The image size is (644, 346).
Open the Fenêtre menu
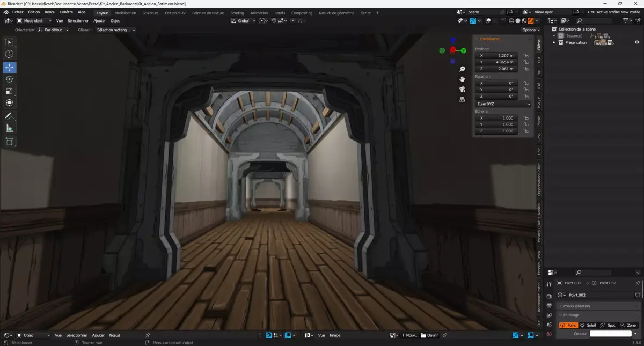point(67,12)
